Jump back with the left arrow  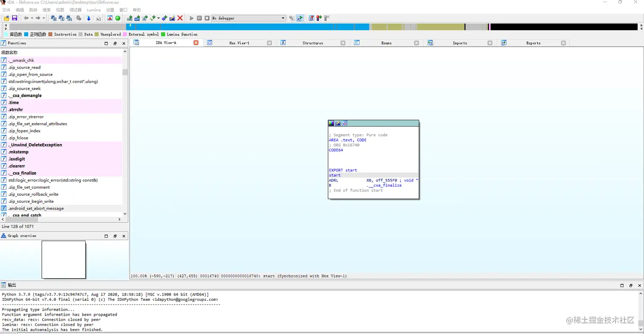(26, 18)
